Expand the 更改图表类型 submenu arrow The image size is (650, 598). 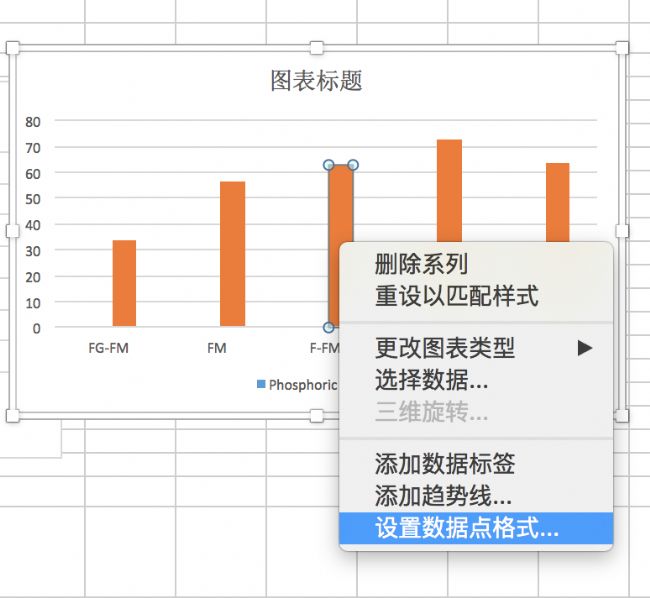click(x=584, y=348)
